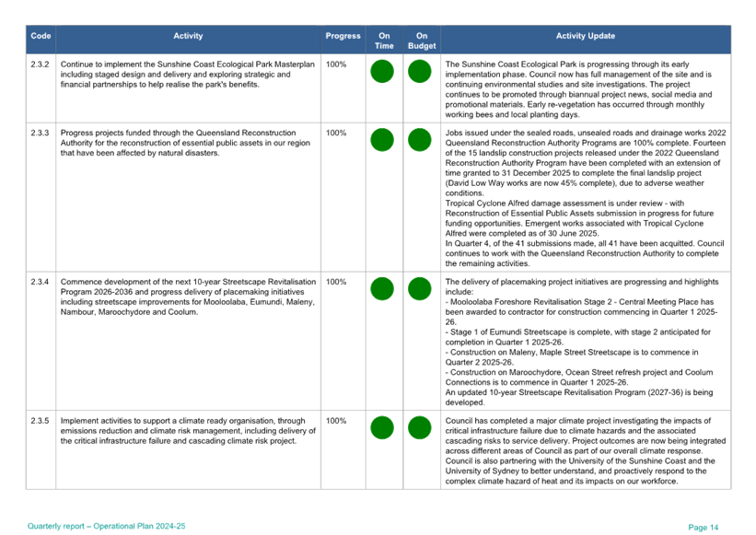Select the Progress column header

pyautogui.click(x=343, y=36)
